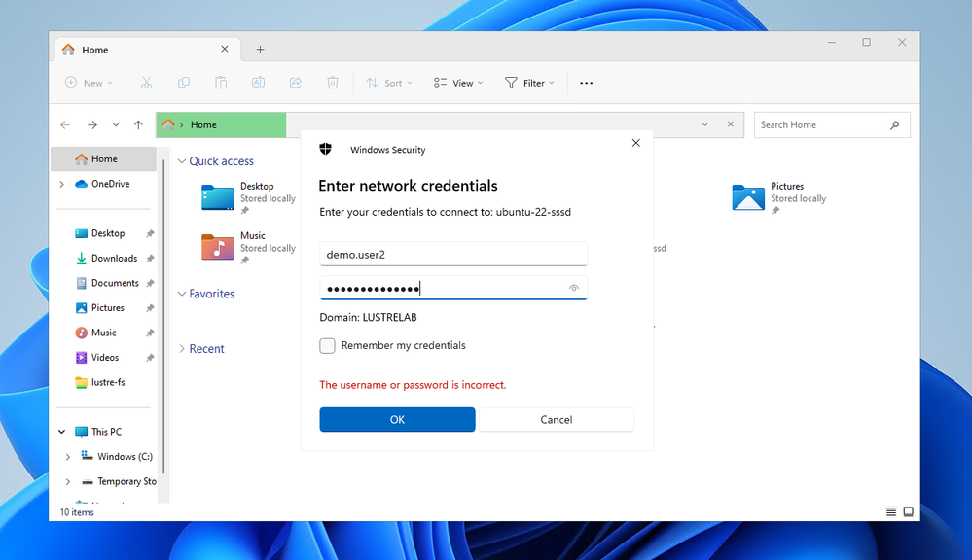
Task: Switch to large thumbnails view icon in status bar
Action: (x=908, y=511)
